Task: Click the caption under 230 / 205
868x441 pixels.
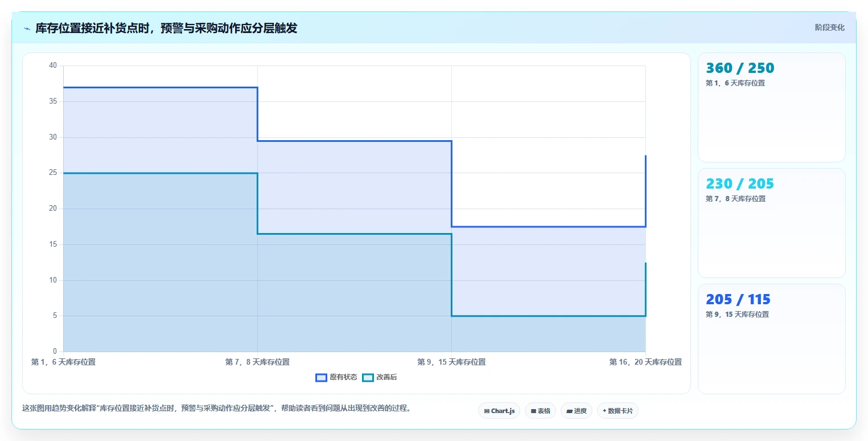Action: pos(735,198)
